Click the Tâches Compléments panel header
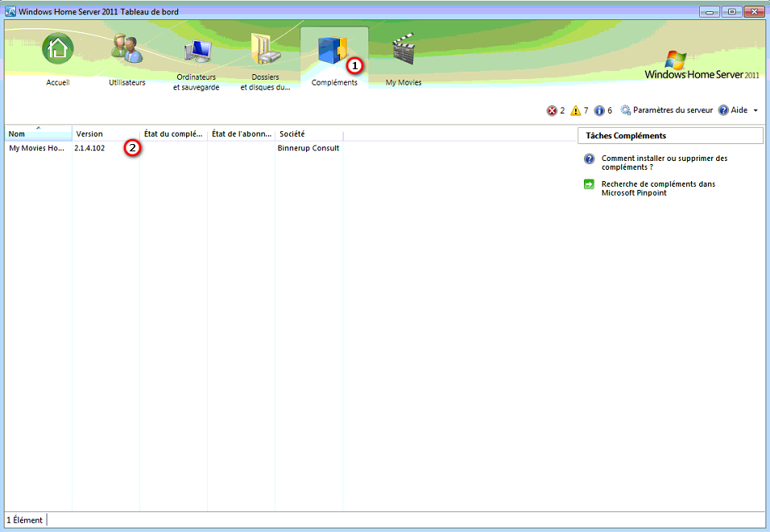The image size is (770, 532). (670, 136)
